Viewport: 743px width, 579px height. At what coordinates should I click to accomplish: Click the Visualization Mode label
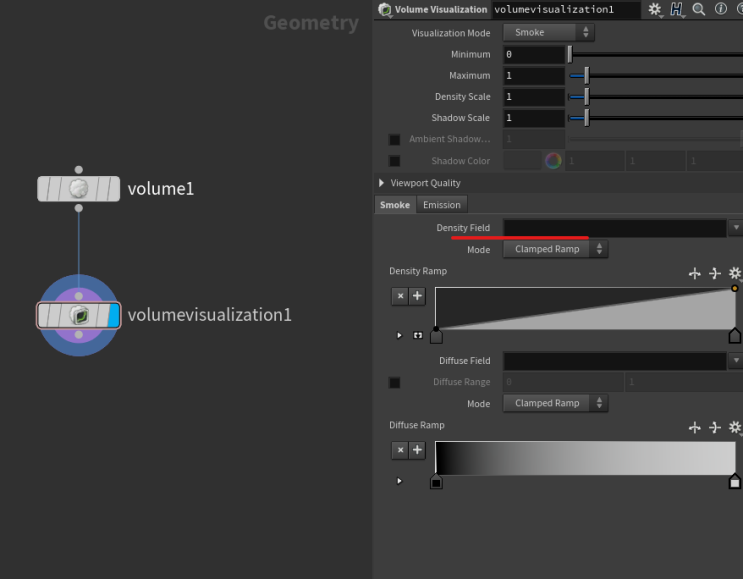click(451, 33)
